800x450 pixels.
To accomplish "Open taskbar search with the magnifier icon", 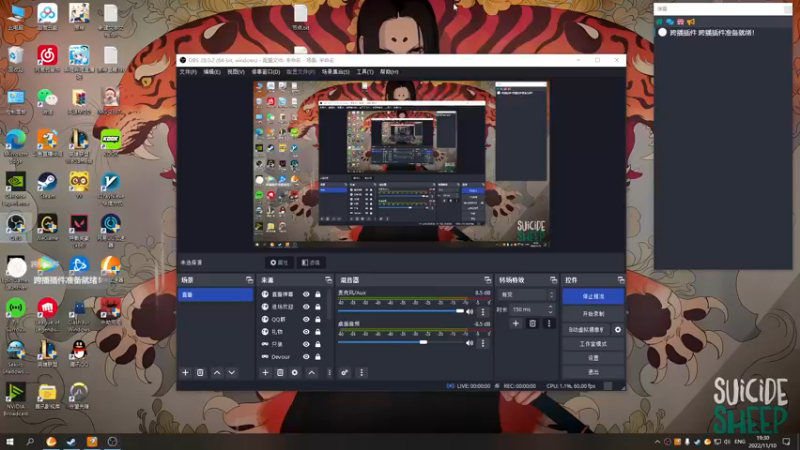I will pyautogui.click(x=30, y=441).
